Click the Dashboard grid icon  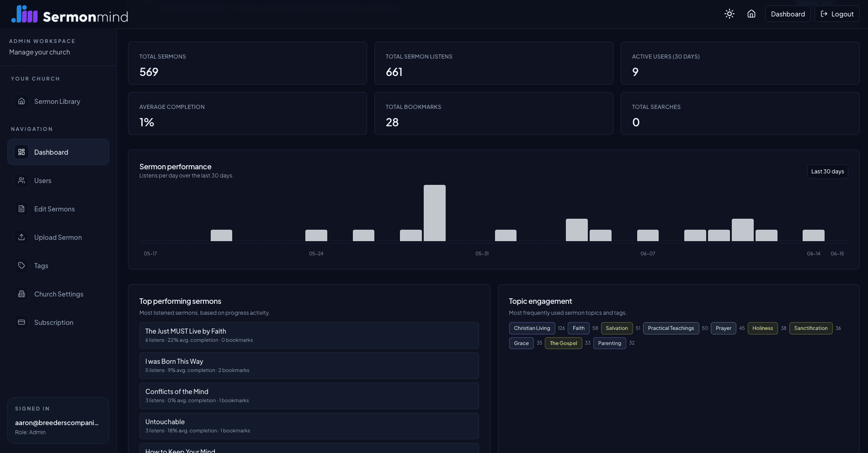[x=21, y=152]
